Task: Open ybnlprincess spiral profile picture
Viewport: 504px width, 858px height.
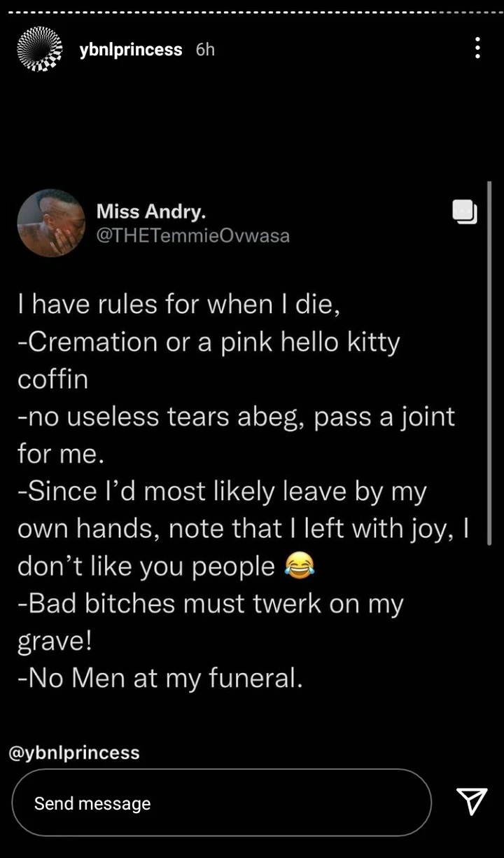Action: coord(39,49)
